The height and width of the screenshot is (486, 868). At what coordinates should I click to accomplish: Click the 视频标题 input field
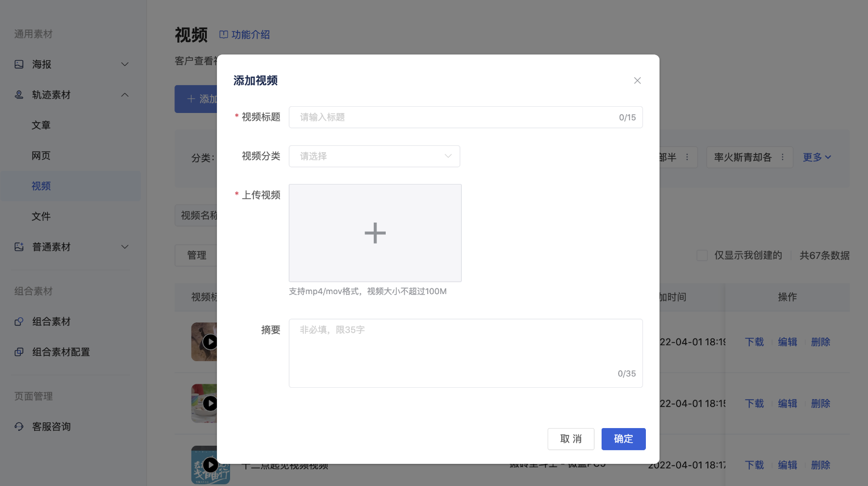coord(466,117)
